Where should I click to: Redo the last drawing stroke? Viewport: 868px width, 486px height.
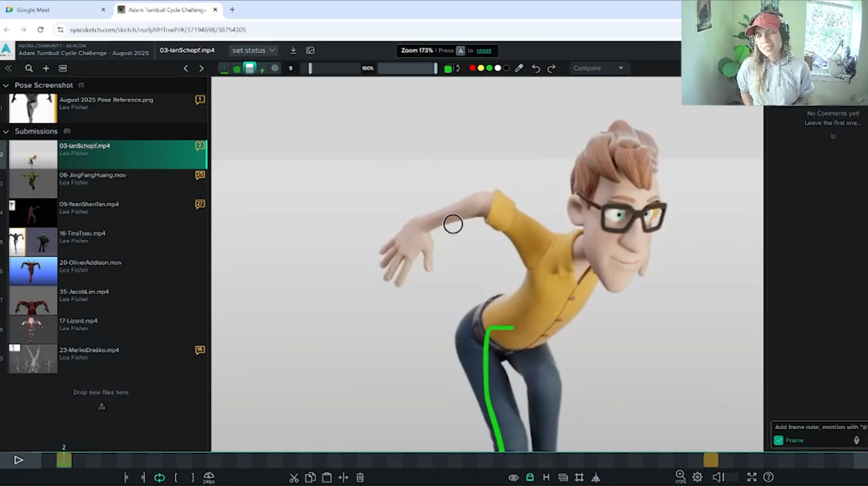click(x=551, y=68)
